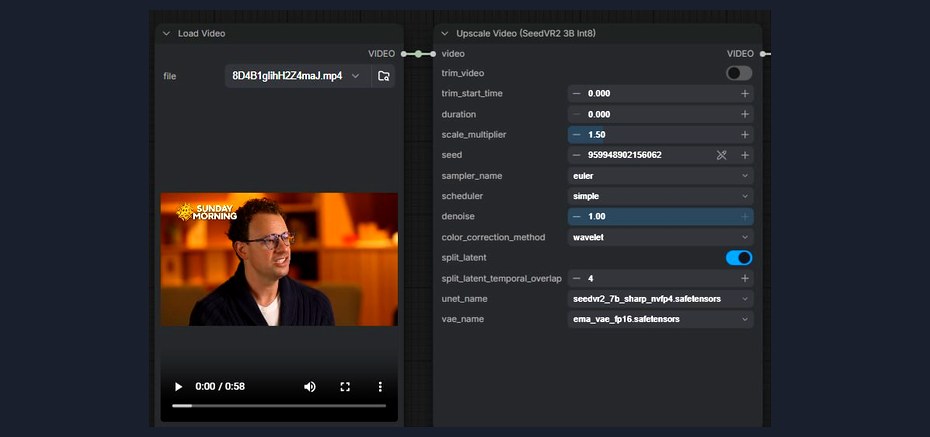Decrease seed value with minus icon
The width and height of the screenshot is (930, 437).
click(x=577, y=155)
